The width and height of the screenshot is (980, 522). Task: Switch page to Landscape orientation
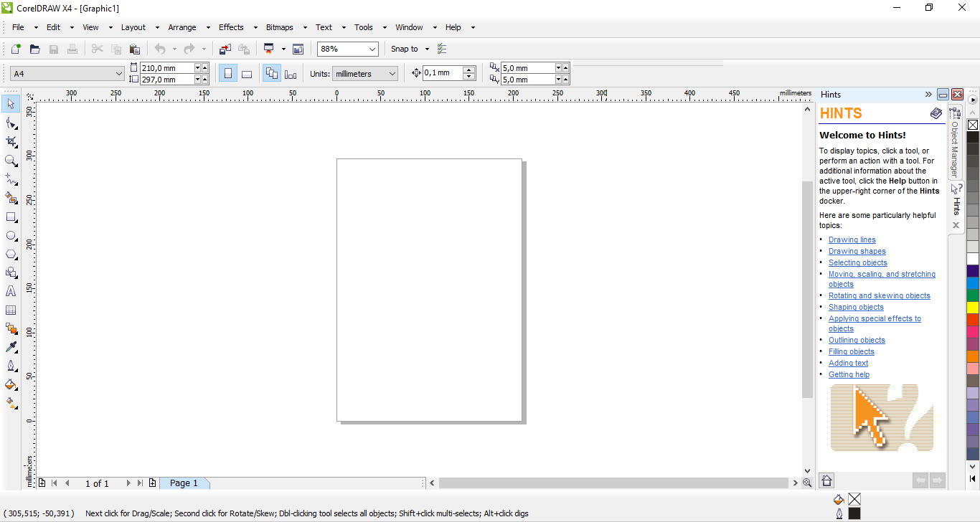click(246, 74)
